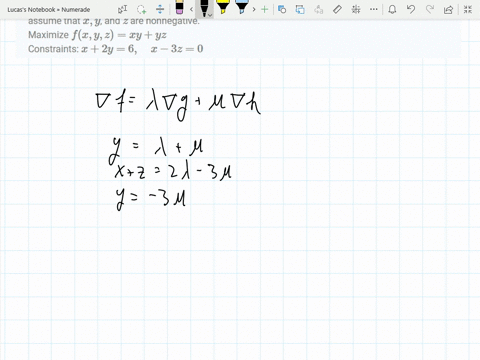This screenshot has width=480, height=360.
Task: Exit full screen mode
Action: coord(468,9)
